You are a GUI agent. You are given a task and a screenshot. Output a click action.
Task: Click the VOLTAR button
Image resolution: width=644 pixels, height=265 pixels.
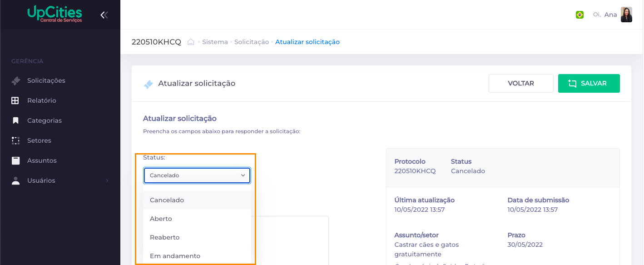click(x=521, y=83)
